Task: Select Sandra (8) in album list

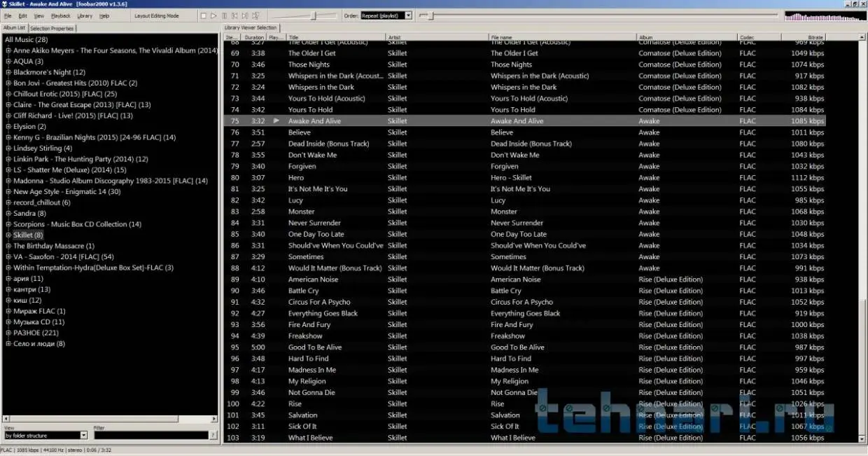Action: click(29, 214)
